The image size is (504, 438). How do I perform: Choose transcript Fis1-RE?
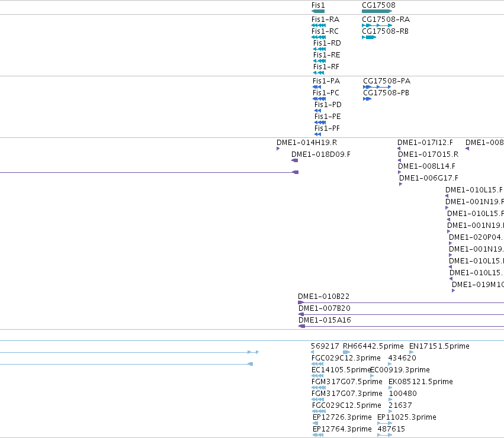click(326, 55)
